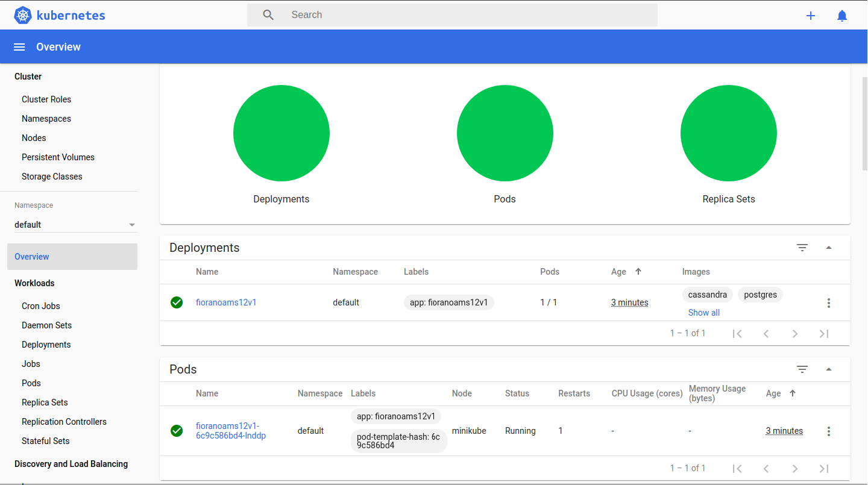Screen dimensions: 868x485
Task: Click the search magnifier icon
Action: [269, 15]
